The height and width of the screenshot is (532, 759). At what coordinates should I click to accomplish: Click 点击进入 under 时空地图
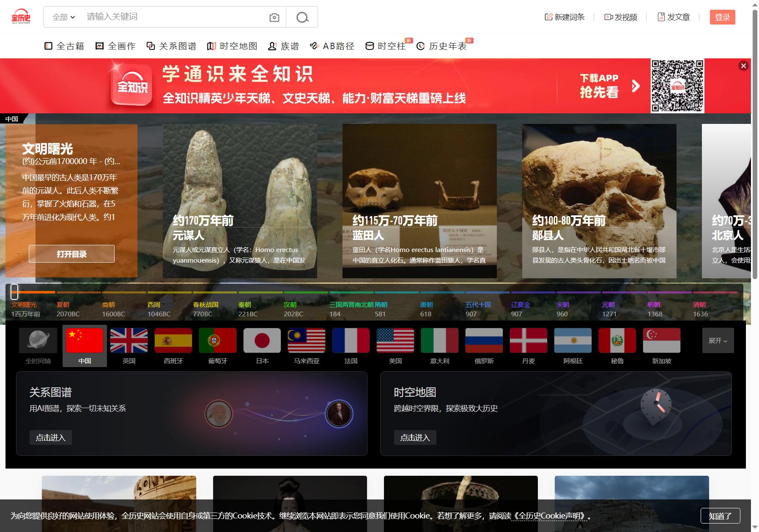click(x=415, y=438)
